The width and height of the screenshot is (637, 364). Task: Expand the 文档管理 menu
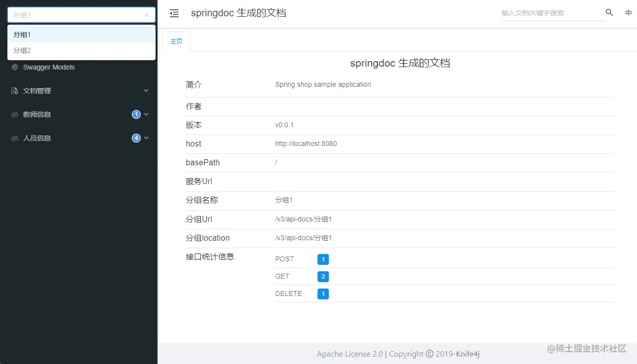pos(79,91)
